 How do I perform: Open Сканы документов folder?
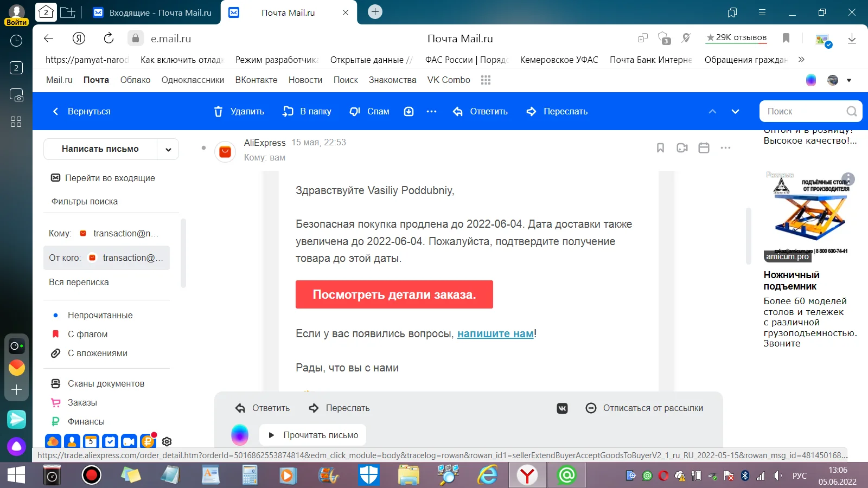click(98, 383)
